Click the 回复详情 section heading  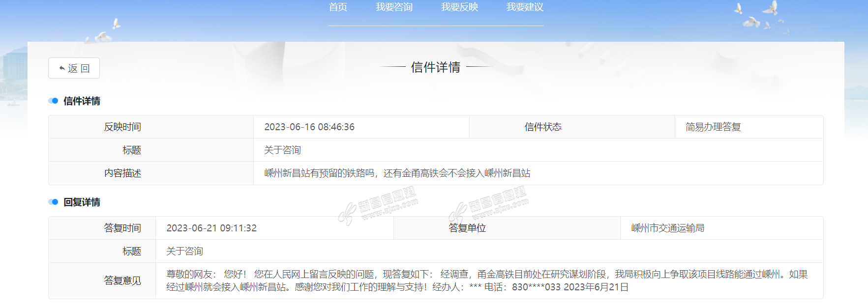click(82, 202)
